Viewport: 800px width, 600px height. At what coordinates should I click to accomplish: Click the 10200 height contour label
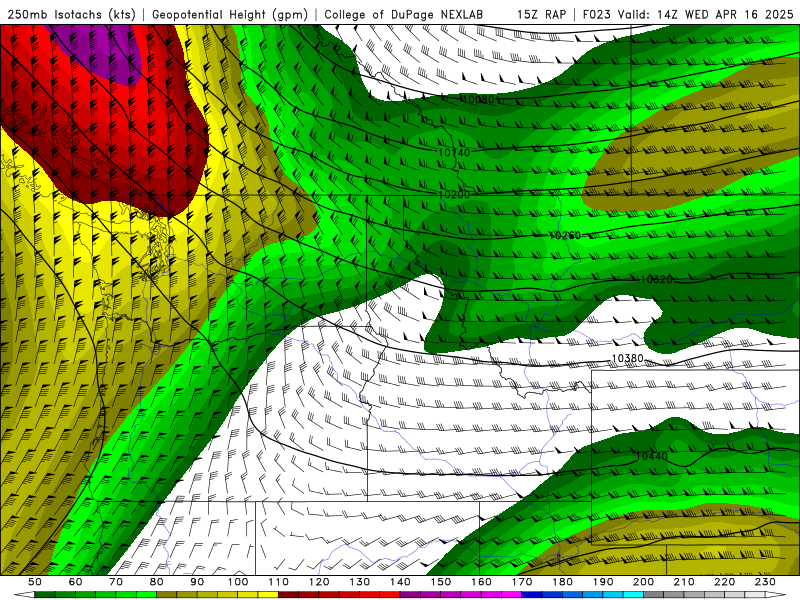point(454,194)
